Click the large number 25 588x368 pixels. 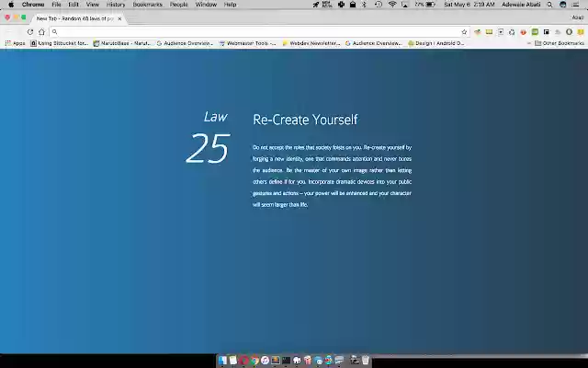[x=208, y=148]
